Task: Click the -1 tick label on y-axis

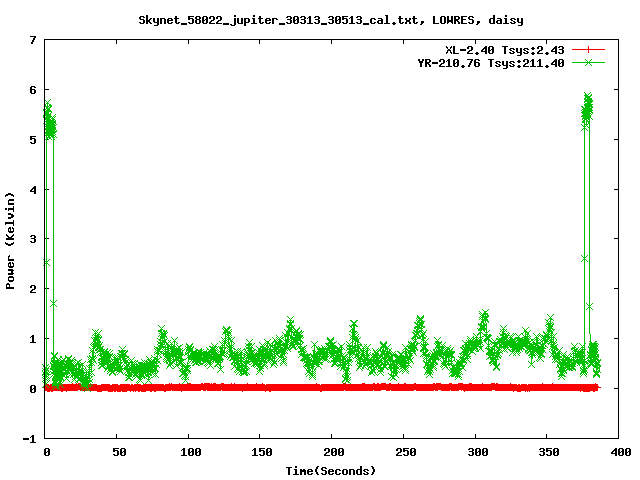Action: 30,438
